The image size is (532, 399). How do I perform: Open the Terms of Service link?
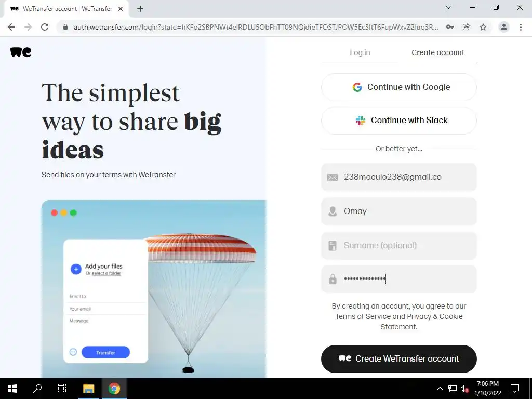pyautogui.click(x=363, y=316)
